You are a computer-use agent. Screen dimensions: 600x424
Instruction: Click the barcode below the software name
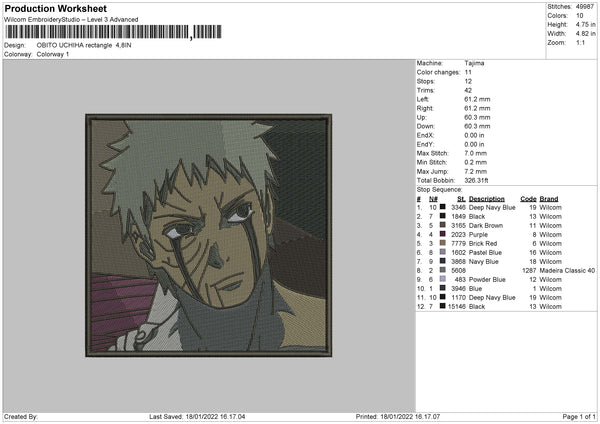113,32
